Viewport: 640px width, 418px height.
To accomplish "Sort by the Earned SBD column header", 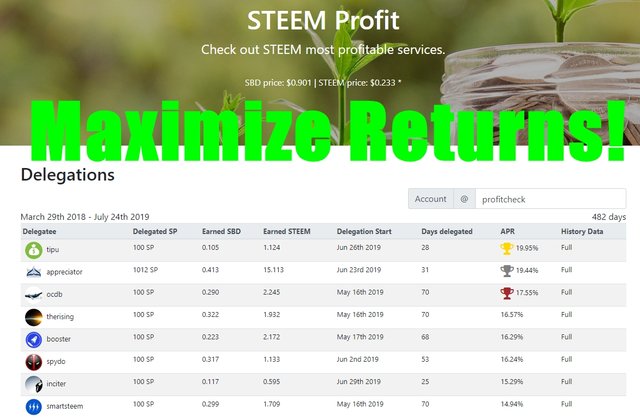I will point(221,231).
